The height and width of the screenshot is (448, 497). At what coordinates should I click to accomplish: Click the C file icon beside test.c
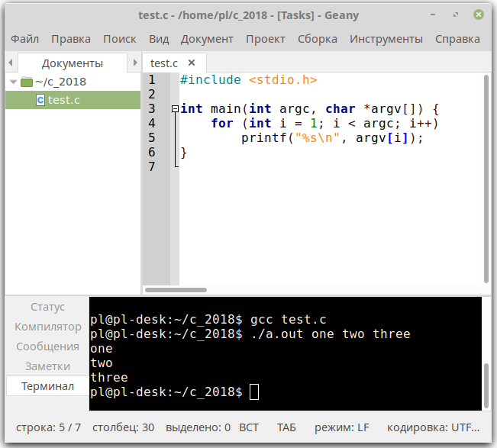click(x=40, y=100)
